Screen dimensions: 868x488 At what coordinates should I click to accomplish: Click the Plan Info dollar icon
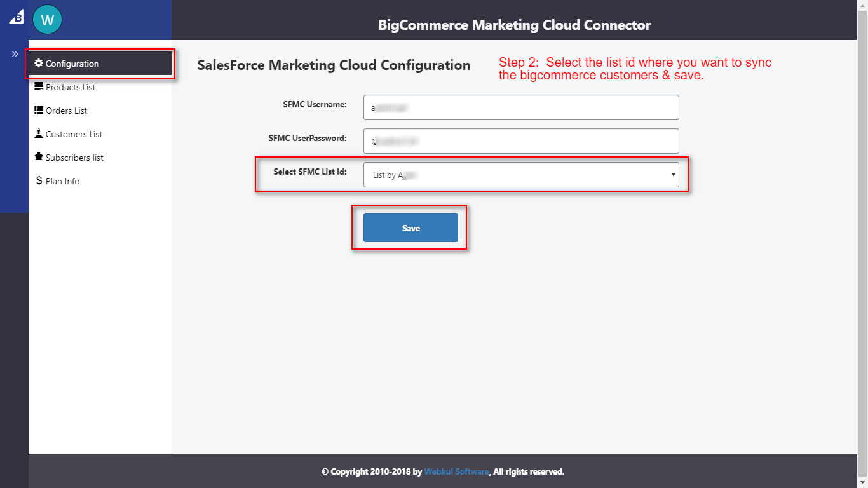tap(39, 180)
